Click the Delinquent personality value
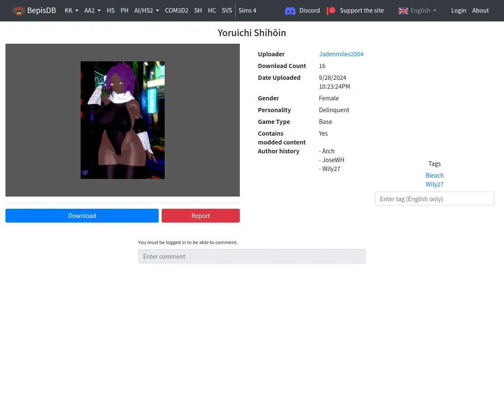 (x=334, y=110)
